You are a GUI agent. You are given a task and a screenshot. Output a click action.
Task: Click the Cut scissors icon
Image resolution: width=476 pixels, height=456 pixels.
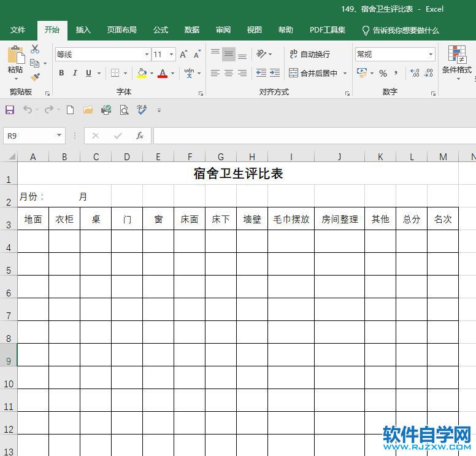point(35,49)
